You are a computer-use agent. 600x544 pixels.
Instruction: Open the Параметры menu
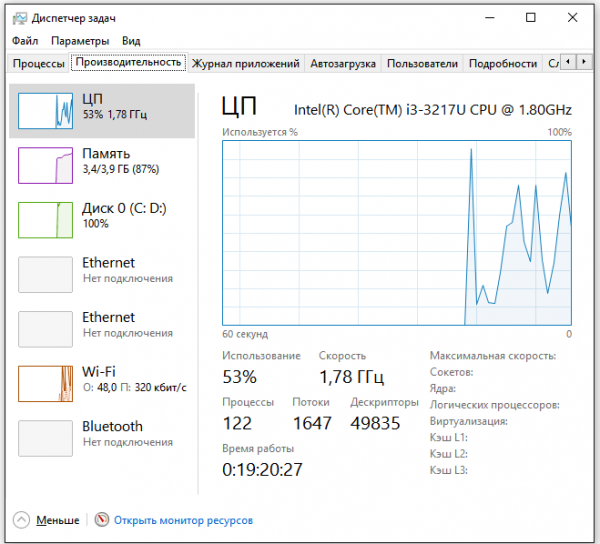click(80, 41)
